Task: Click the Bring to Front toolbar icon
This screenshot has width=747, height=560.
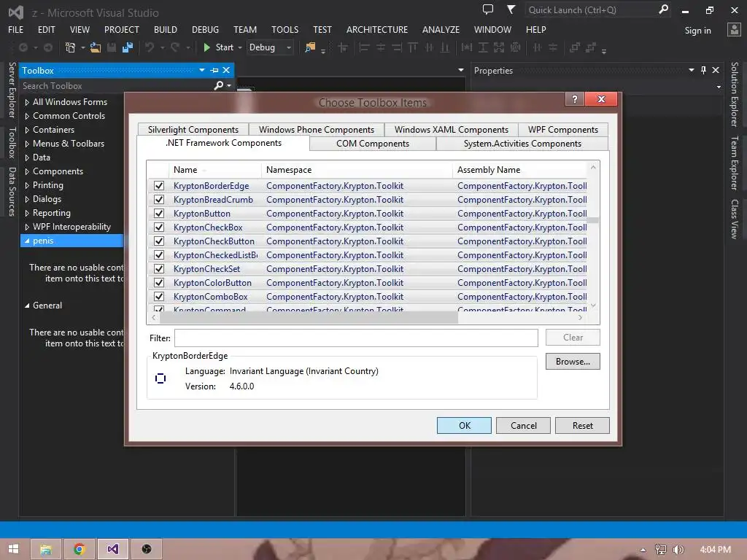Action: coord(575,47)
